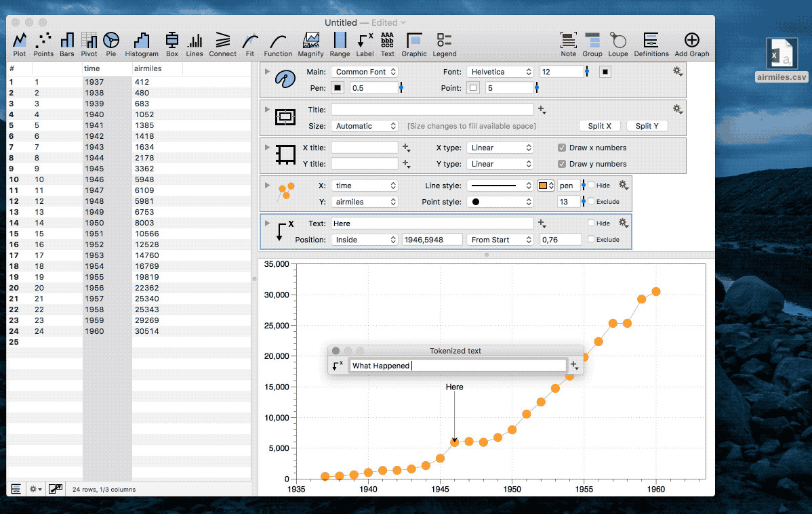The image size is (812, 514).
Task: Open gear menu of the Plot command
Action: point(624,186)
